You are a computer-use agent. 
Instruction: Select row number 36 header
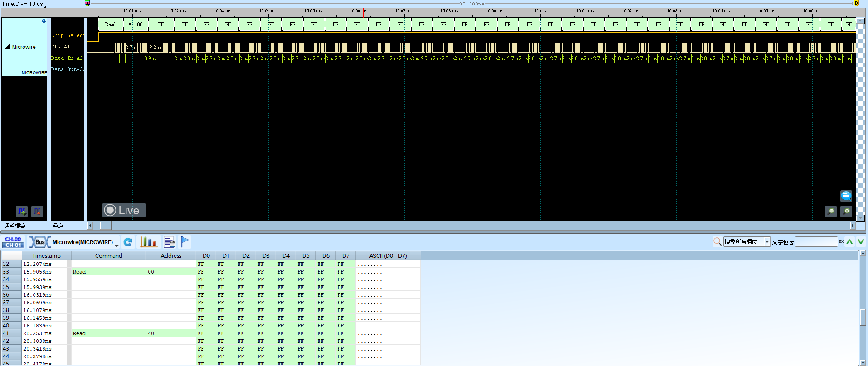[11, 295]
